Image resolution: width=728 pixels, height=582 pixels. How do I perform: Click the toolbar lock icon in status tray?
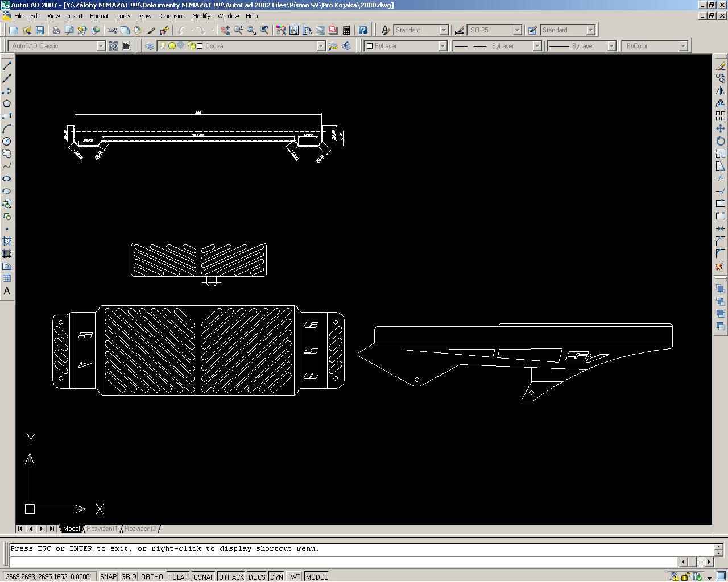point(686,576)
